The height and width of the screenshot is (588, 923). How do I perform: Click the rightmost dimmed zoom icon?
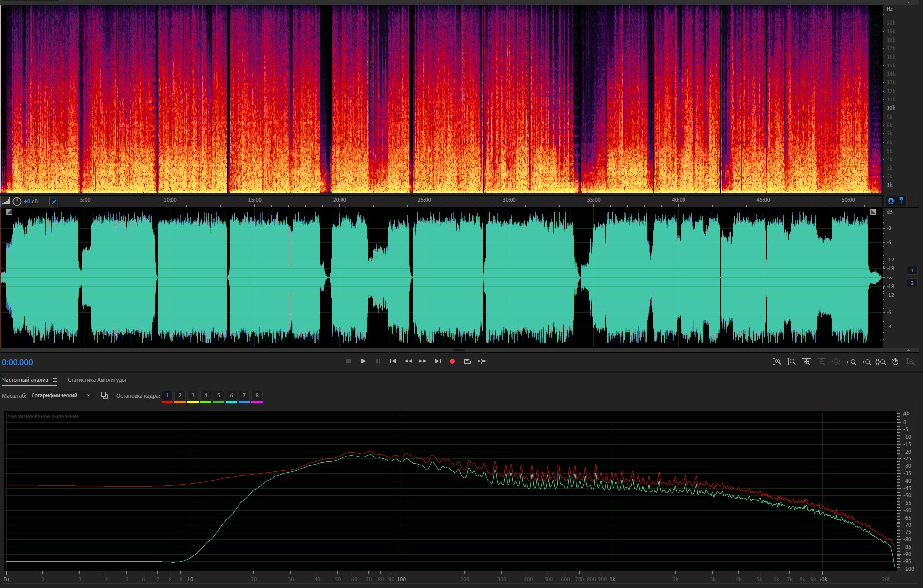(910, 362)
